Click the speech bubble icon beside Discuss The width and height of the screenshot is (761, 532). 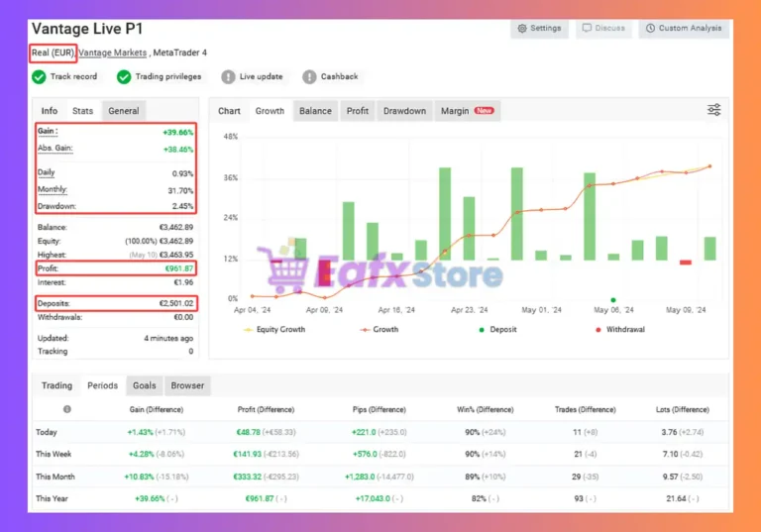pyautogui.click(x=587, y=28)
